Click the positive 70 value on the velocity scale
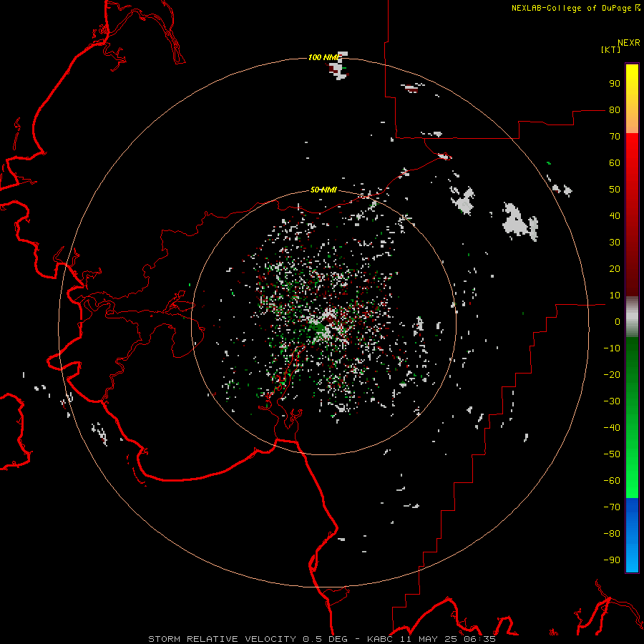 coord(615,137)
